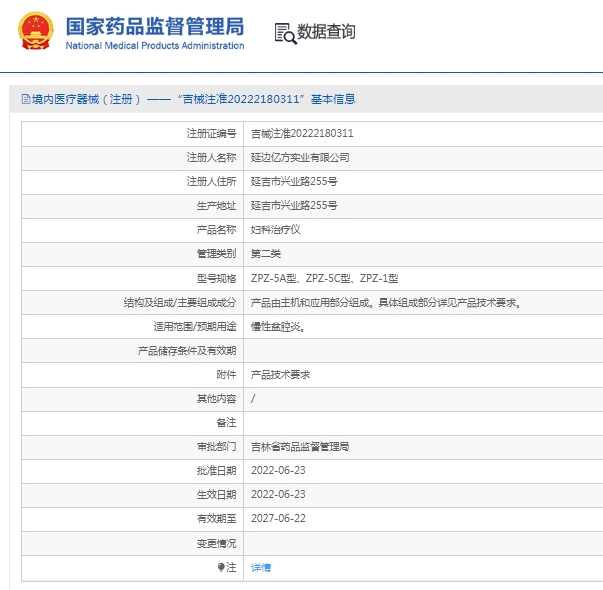Click the 生效日期 label
The image size is (603, 590).
click(x=217, y=494)
